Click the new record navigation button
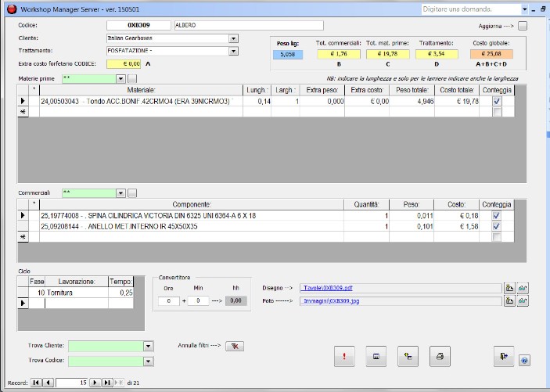 (x=119, y=383)
